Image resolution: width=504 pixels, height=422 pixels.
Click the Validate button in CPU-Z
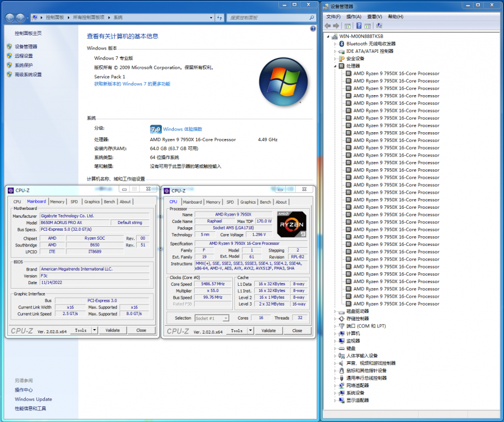[268, 330]
